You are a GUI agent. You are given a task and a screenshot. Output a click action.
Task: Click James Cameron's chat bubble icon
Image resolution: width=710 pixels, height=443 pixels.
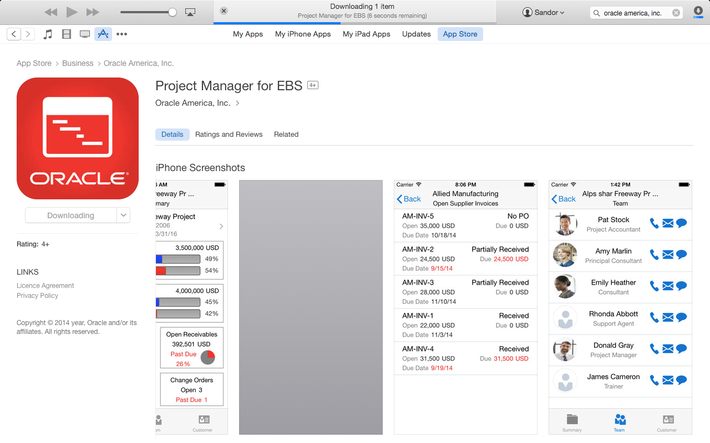tap(681, 380)
